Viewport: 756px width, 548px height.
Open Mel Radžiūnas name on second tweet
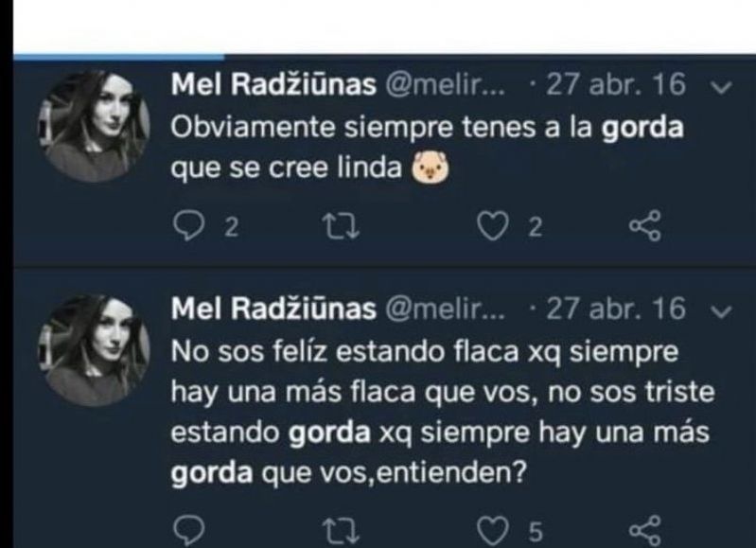tap(273, 309)
